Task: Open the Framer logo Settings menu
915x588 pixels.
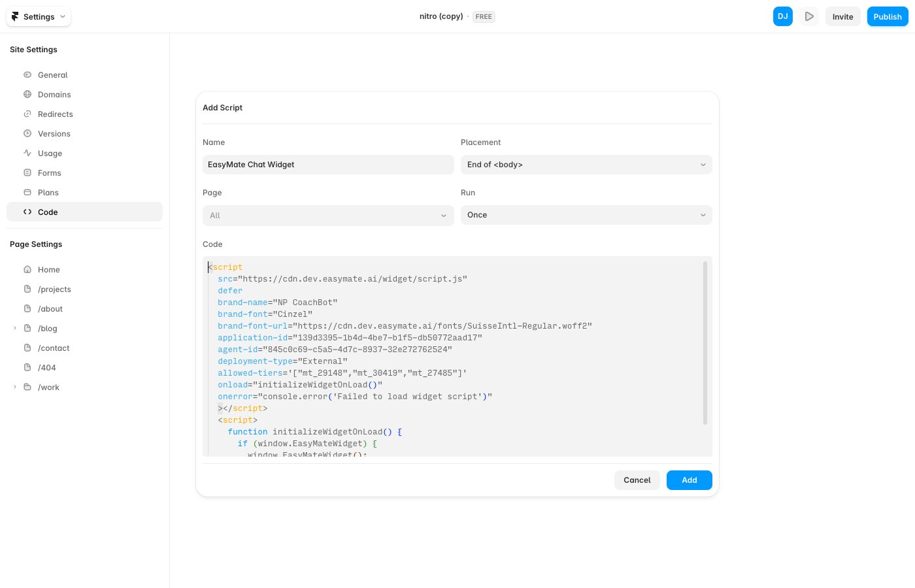Action: point(39,16)
